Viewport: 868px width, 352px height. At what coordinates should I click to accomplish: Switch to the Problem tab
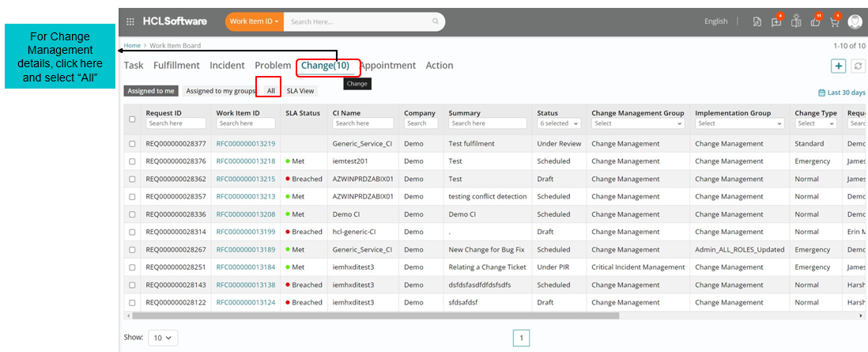[x=273, y=66]
